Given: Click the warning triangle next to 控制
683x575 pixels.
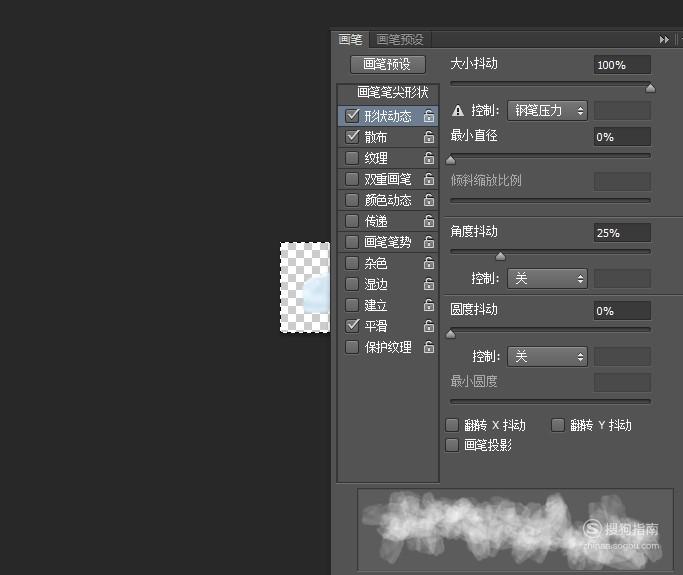Looking at the screenshot, I should 458,111.
